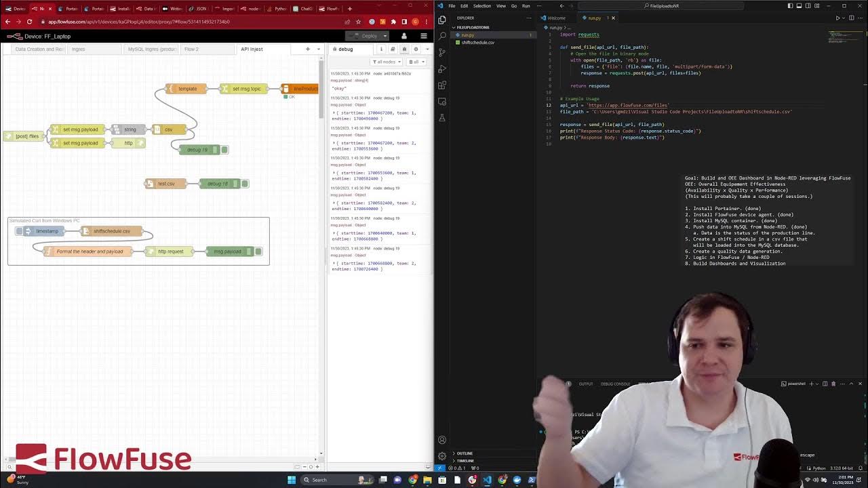The height and width of the screenshot is (488, 868).
Task: Open VS Code Explorer view icon
Action: [x=442, y=20]
